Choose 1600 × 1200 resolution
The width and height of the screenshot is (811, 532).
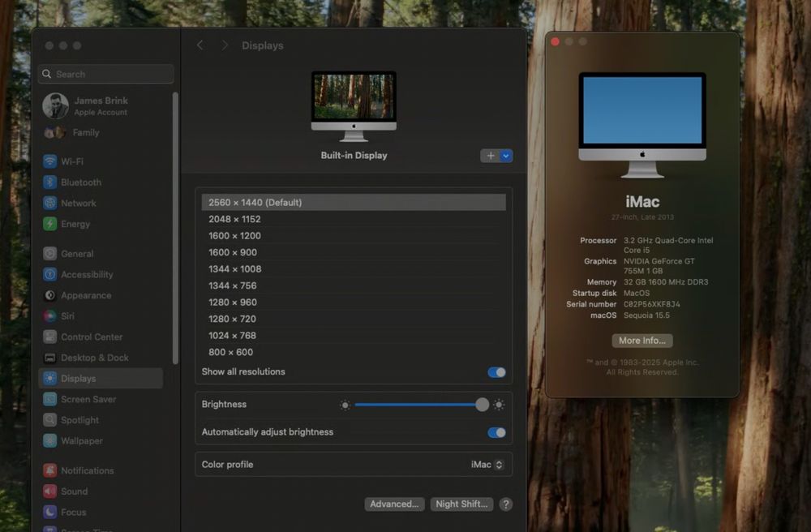pos(354,236)
